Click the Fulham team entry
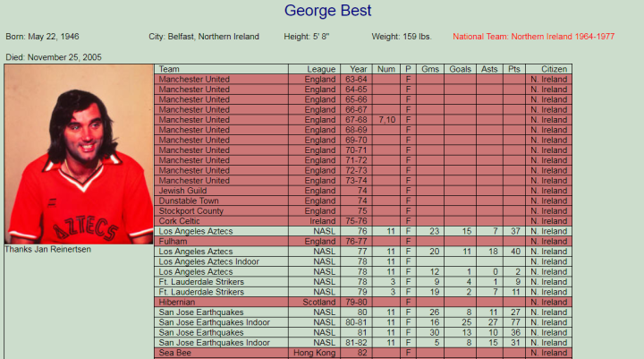Screen dimensions: 644x359 (173, 241)
